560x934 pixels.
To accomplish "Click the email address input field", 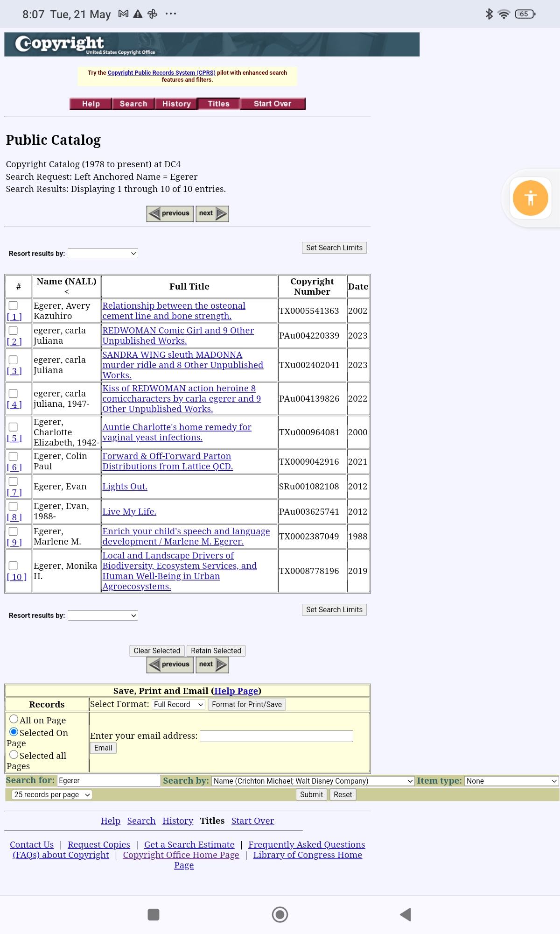I will pos(276,736).
